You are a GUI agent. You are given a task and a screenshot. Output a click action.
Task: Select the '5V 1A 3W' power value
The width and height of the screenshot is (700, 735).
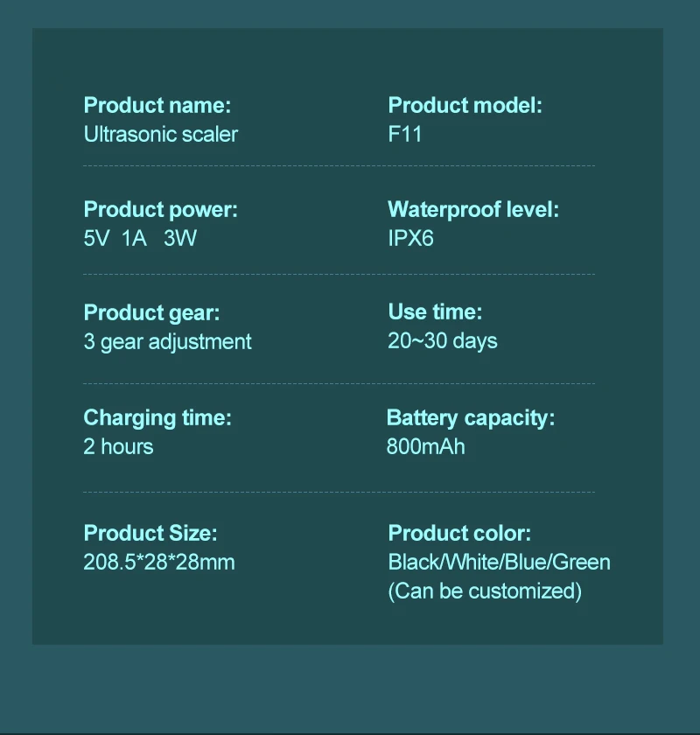[140, 238]
